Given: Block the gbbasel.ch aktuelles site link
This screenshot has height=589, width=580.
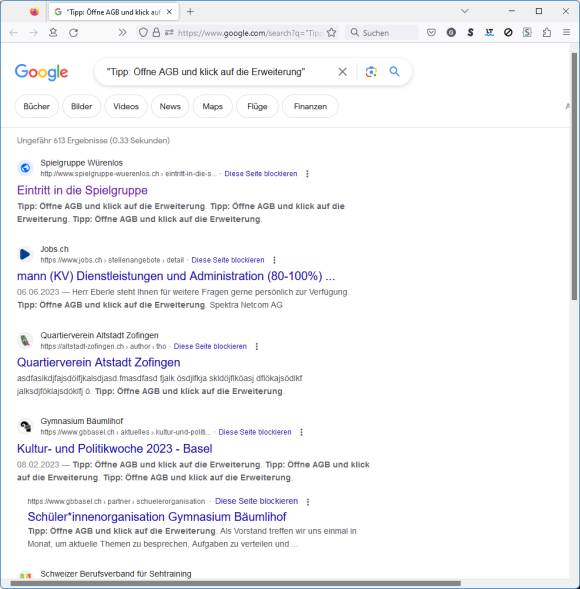Looking at the screenshot, I should point(255,432).
